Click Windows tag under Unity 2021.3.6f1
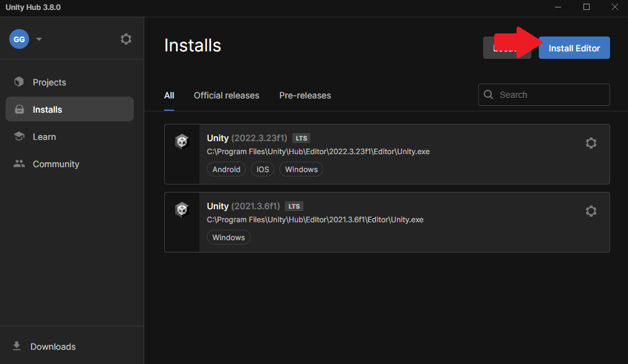Image resolution: width=628 pixels, height=364 pixels. click(229, 238)
